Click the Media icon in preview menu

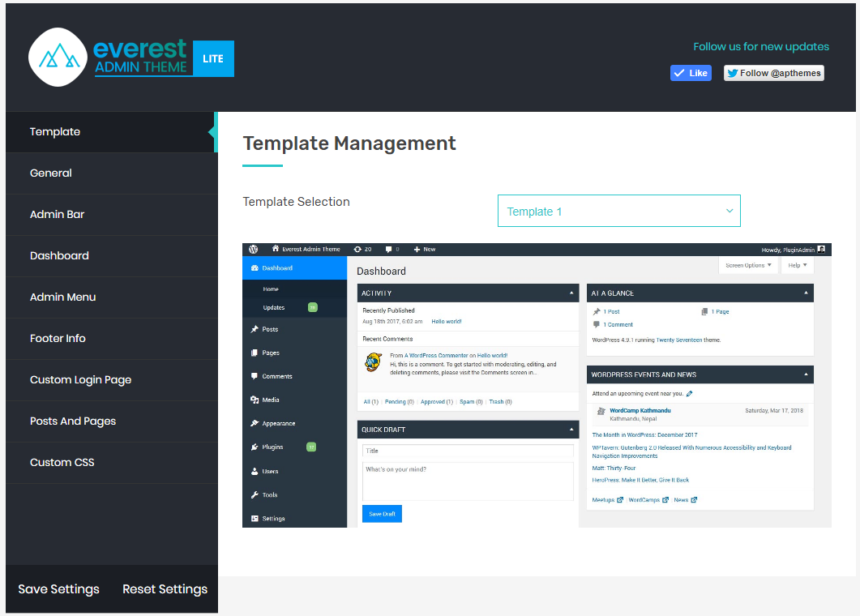[x=255, y=400]
